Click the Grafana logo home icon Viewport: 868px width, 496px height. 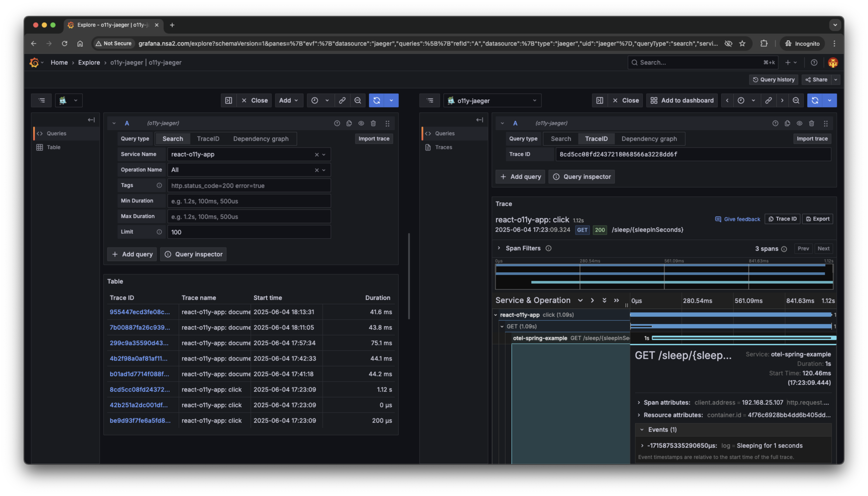[x=34, y=62]
